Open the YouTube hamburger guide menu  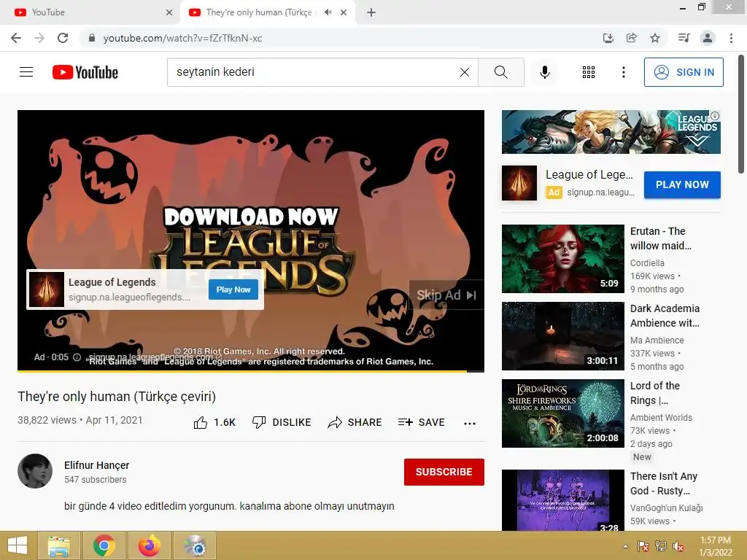(26, 72)
